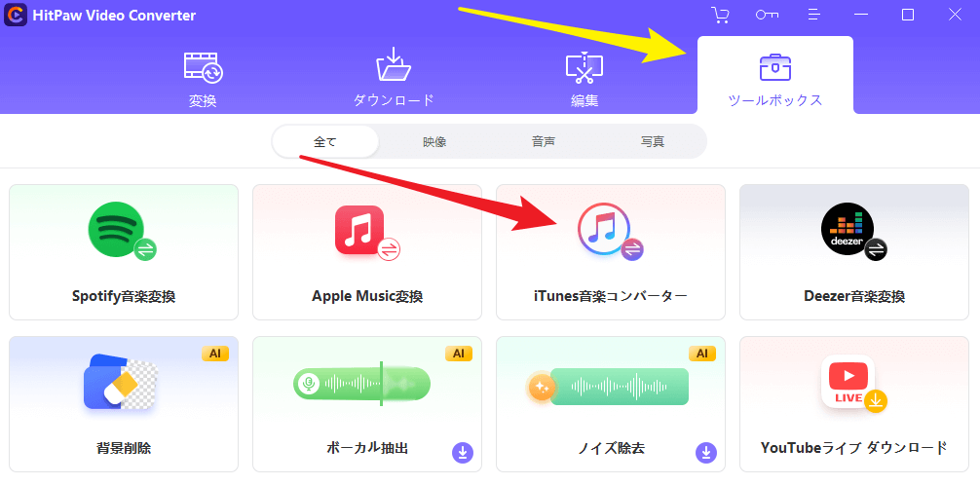Click the key registration icon
Viewport: 980px width, 485px height.
(x=767, y=15)
